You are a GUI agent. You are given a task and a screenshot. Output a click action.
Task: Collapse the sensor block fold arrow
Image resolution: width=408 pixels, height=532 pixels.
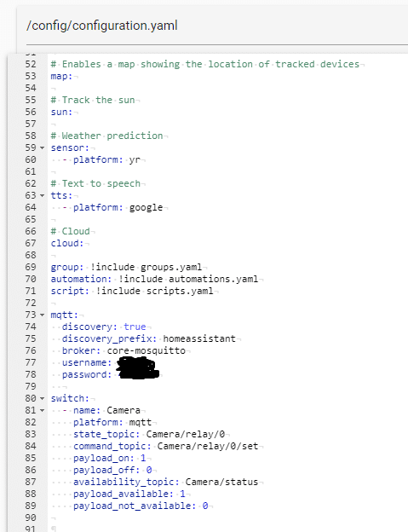tap(42, 148)
